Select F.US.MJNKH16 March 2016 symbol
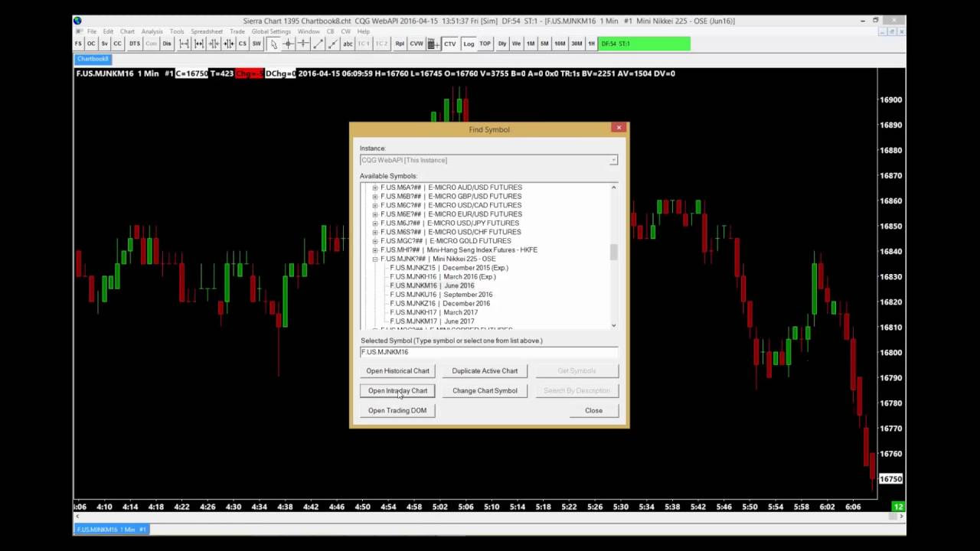This screenshot has width=980, height=551. [x=443, y=277]
